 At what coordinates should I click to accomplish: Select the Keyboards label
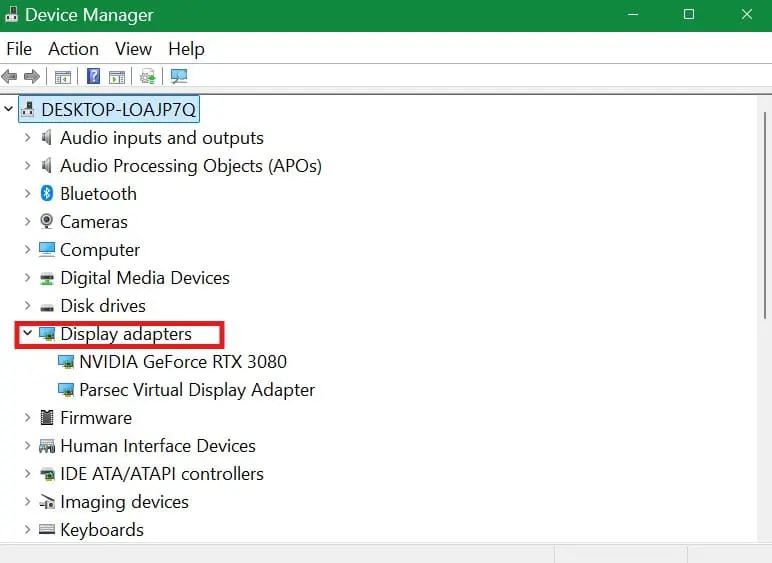[102, 530]
